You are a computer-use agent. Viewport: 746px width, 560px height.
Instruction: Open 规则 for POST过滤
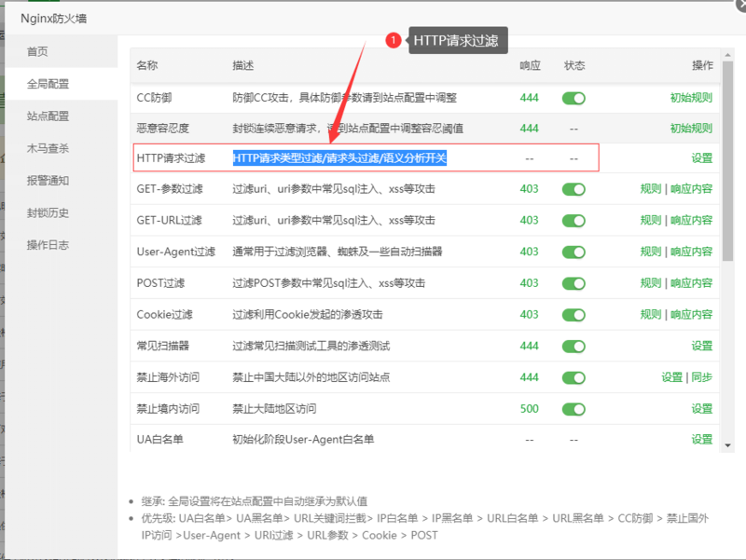651,283
